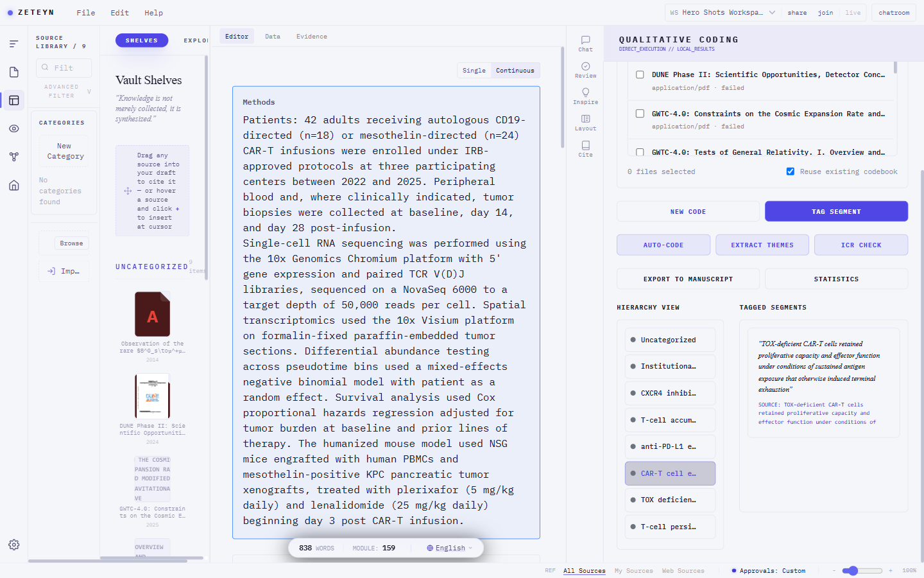Open the Help menu
The height and width of the screenshot is (578, 924).
[153, 13]
